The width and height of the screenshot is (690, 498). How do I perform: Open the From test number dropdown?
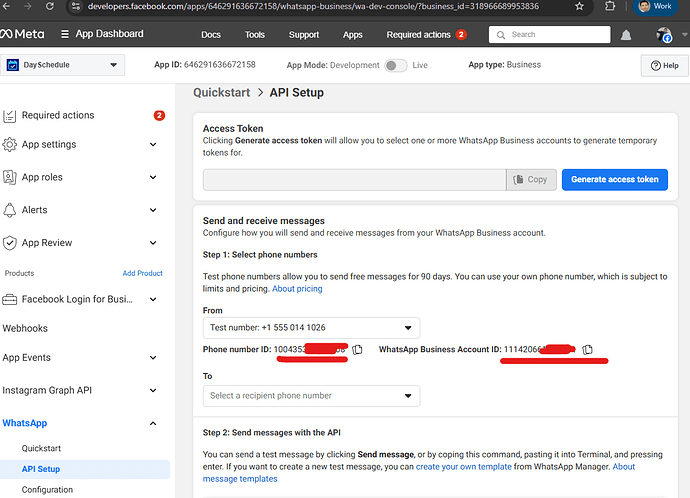[312, 328]
